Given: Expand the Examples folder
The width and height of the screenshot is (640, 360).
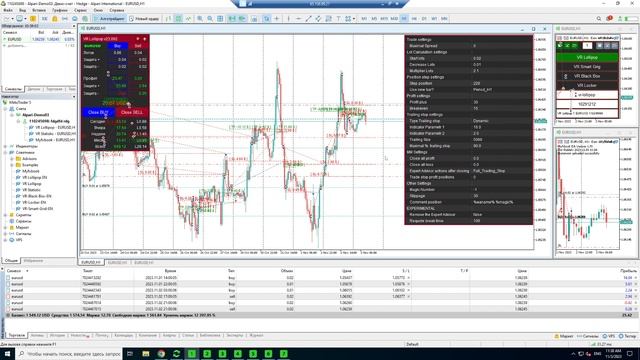Looking at the screenshot, I should [12, 165].
